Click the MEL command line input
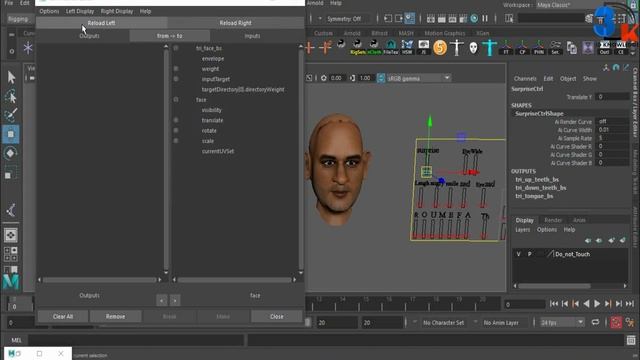This screenshot has height=360, width=640. pyautogui.click(x=136, y=340)
